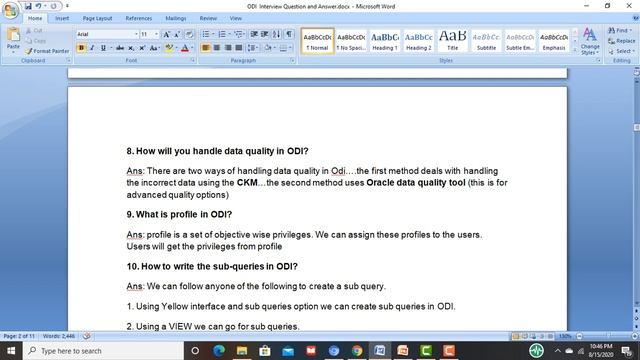Viewport: 640px width, 360px height.
Task: Toggle subscript formatting
Action: pyautogui.click(x=131, y=48)
